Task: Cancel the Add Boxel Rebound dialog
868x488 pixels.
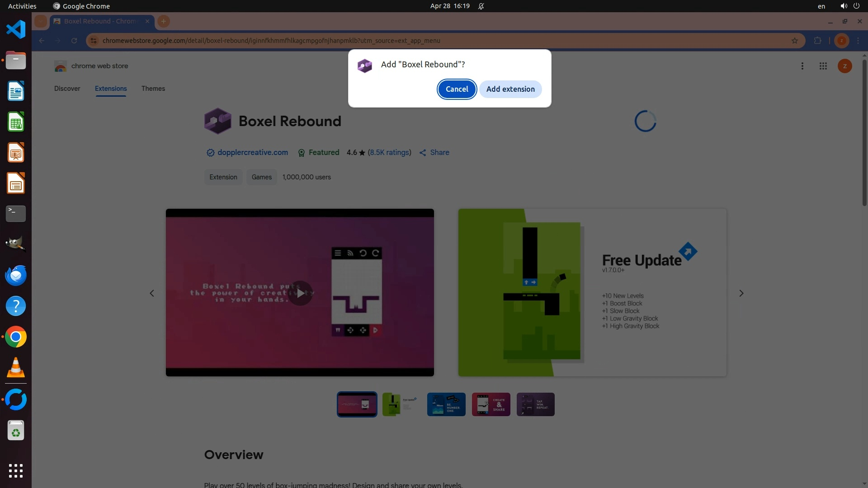Action: 457,89
